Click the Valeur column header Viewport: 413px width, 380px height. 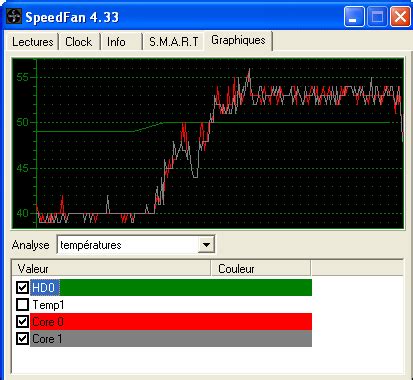(112, 269)
